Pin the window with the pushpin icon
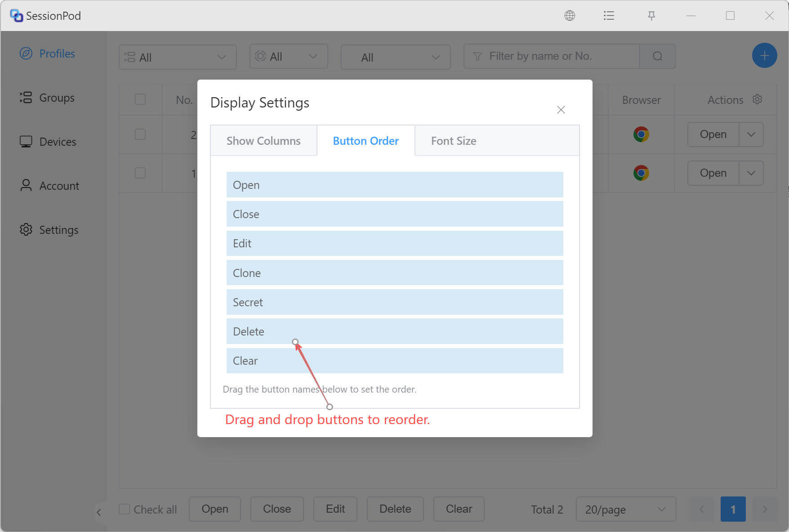 [x=651, y=16]
